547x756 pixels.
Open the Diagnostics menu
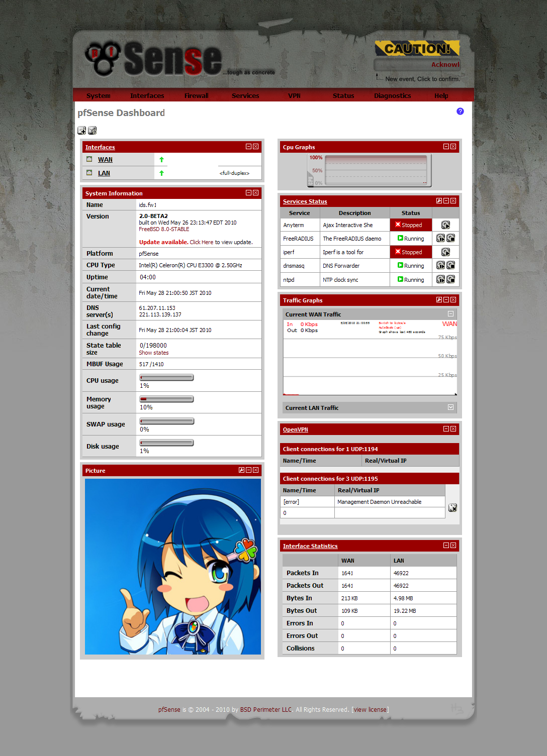tap(392, 95)
